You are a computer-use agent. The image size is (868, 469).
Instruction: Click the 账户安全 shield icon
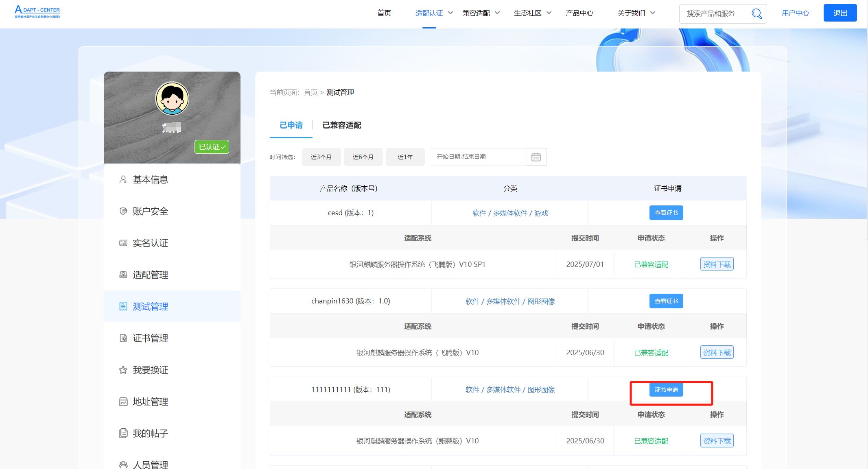pyautogui.click(x=123, y=211)
